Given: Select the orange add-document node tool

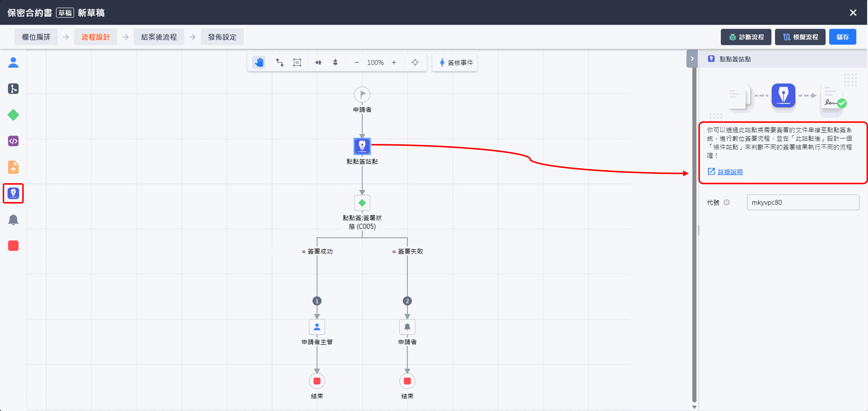Looking at the screenshot, I should (x=13, y=167).
